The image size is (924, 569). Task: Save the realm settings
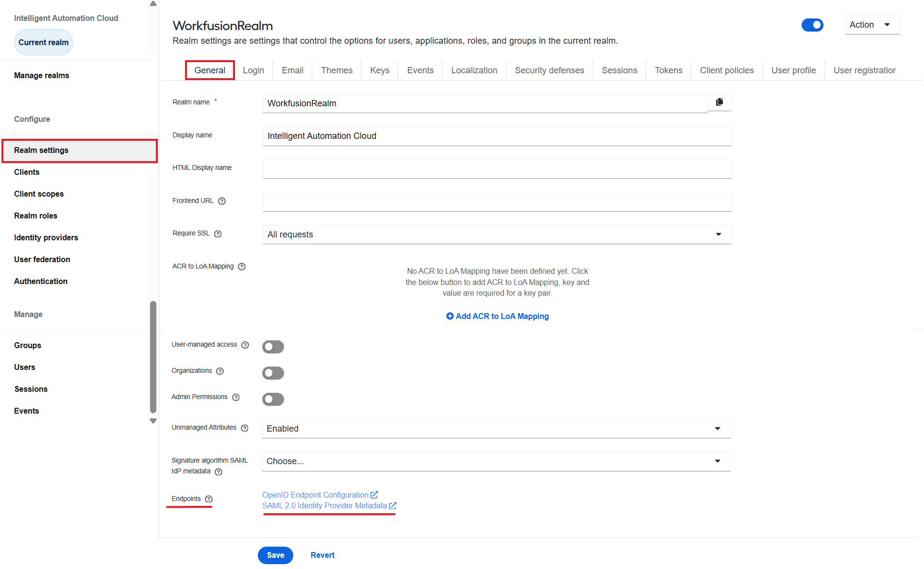275,555
